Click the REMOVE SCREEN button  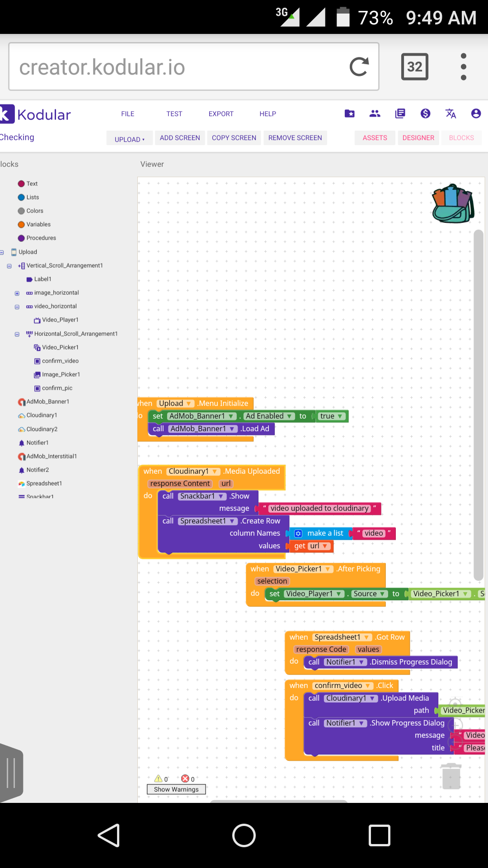tap(295, 138)
